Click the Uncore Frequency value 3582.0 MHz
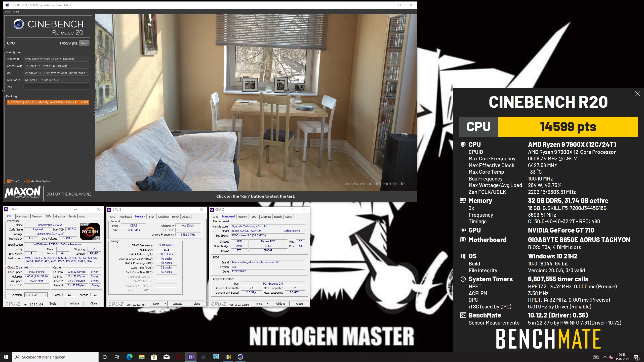This screenshot has height=362, width=644. [x=188, y=235]
